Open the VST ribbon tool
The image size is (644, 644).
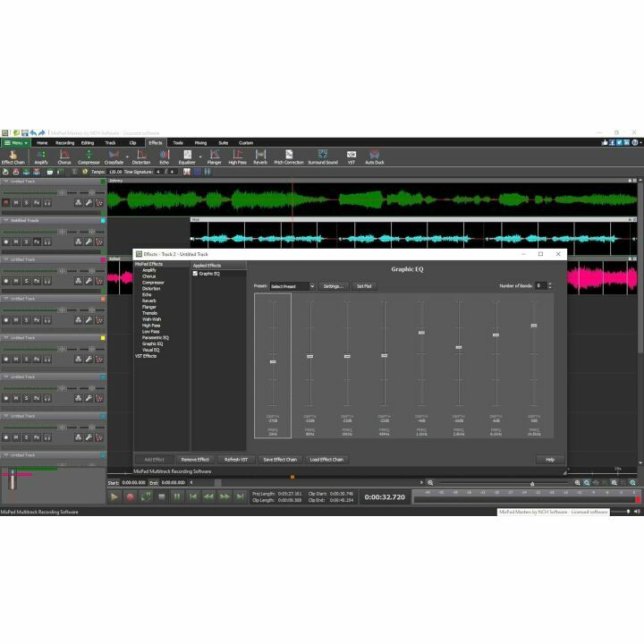[352, 157]
